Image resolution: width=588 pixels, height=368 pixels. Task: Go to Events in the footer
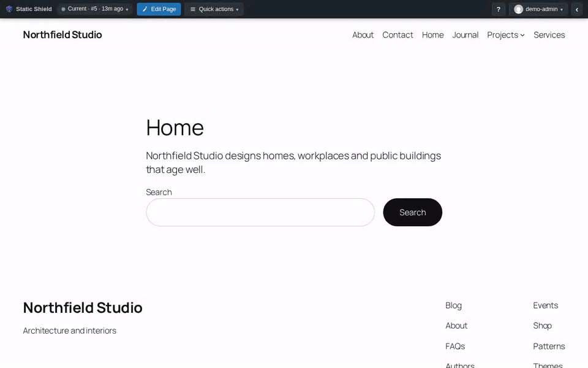(546, 305)
